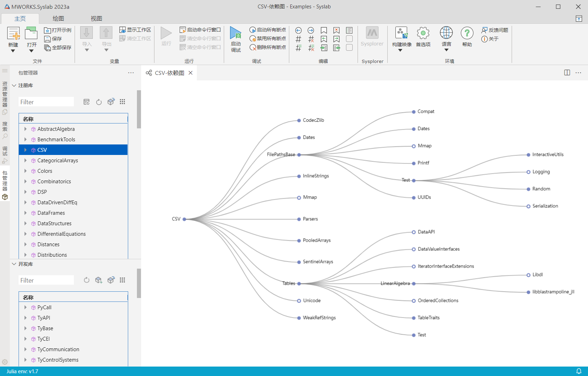The height and width of the screenshot is (376, 588).
Task: Expand the DataFrames package tree item
Action: (26, 213)
